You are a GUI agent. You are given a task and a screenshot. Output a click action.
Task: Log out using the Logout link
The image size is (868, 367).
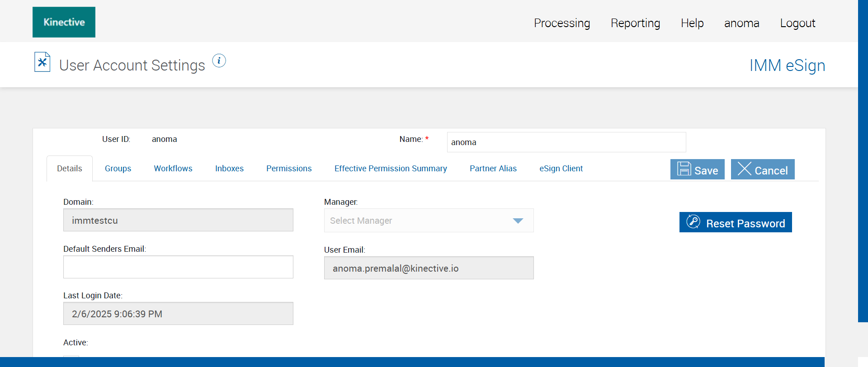point(797,23)
